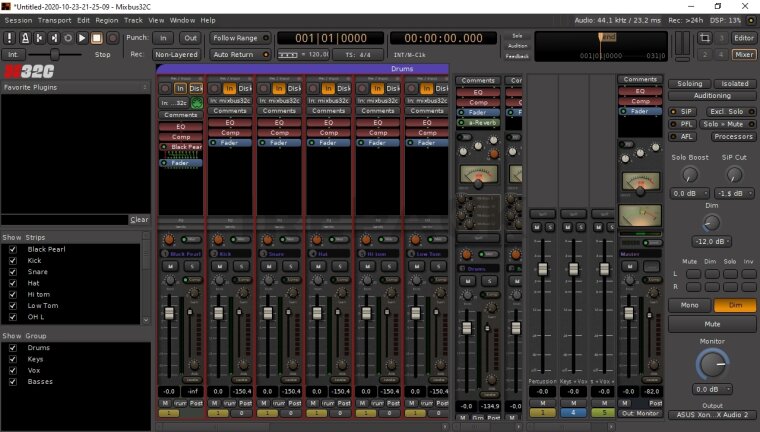Toggle the metronome click icon
Viewport: 760px width, 432px height.
[x=26, y=38]
